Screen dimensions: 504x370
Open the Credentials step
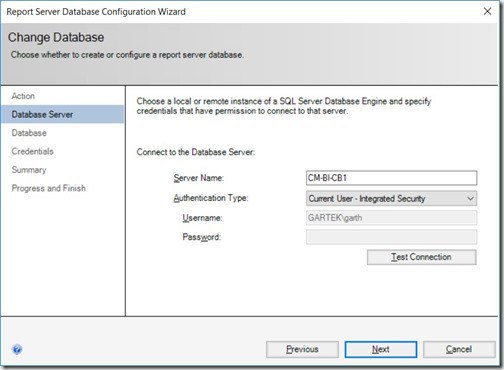pyautogui.click(x=32, y=151)
